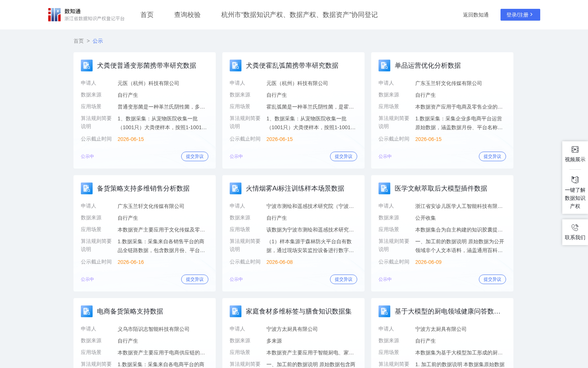Image resolution: width=588 pixels, height=368 pixels.
Task: Open title 电商备货策略支持数据
Action: 130,311
